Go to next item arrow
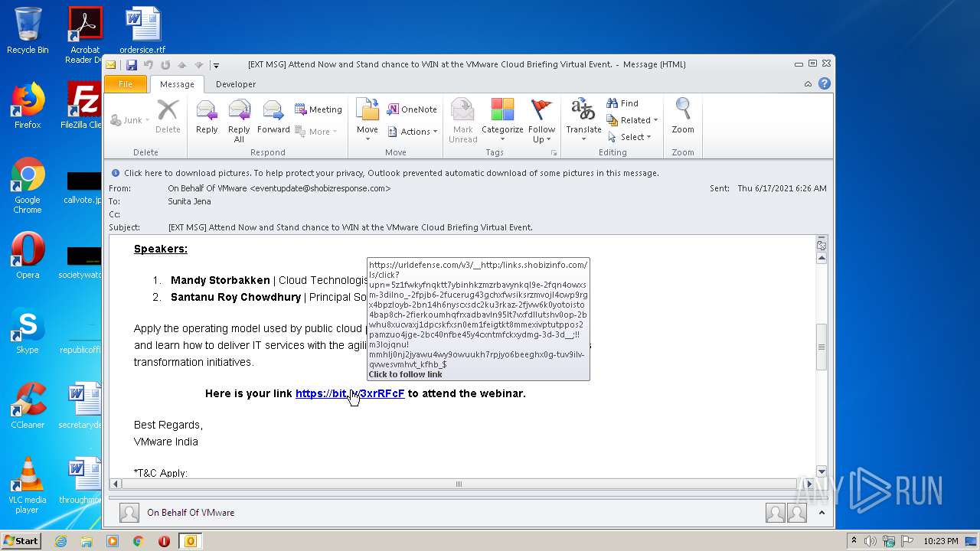The height and width of the screenshot is (551, 980). point(198,65)
